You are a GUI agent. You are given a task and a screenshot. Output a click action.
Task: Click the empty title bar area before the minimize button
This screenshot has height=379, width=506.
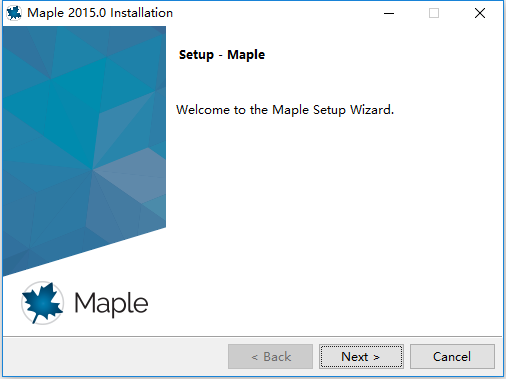[x=277, y=13]
